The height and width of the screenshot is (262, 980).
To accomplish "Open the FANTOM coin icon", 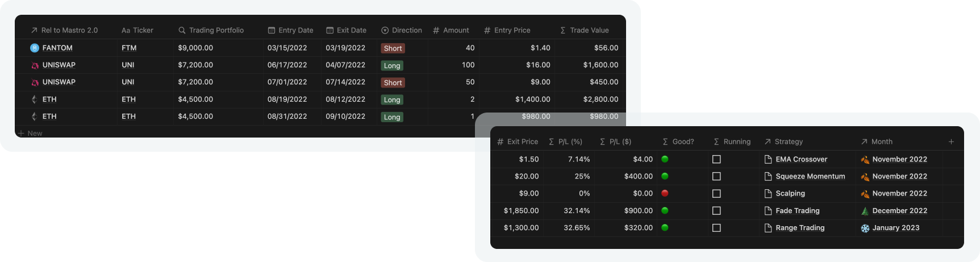I will pyautogui.click(x=34, y=48).
